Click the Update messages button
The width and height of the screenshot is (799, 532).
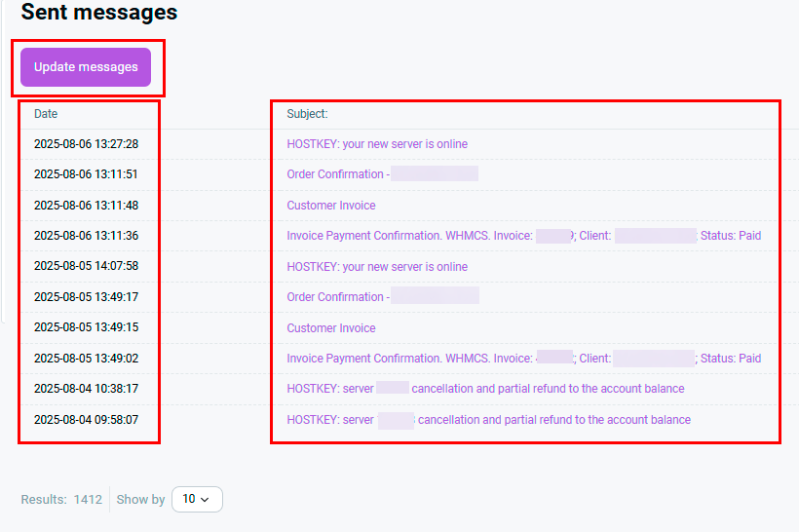click(86, 67)
